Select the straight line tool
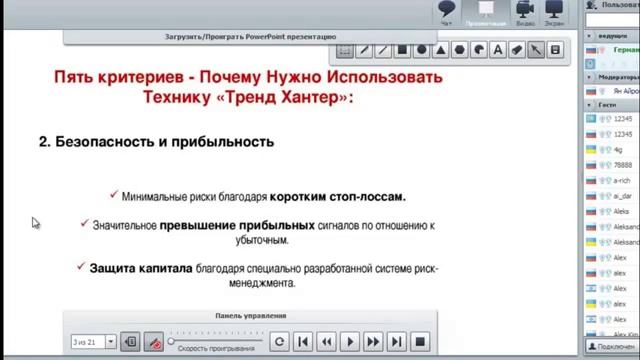The height and width of the screenshot is (360, 640). 383,50
